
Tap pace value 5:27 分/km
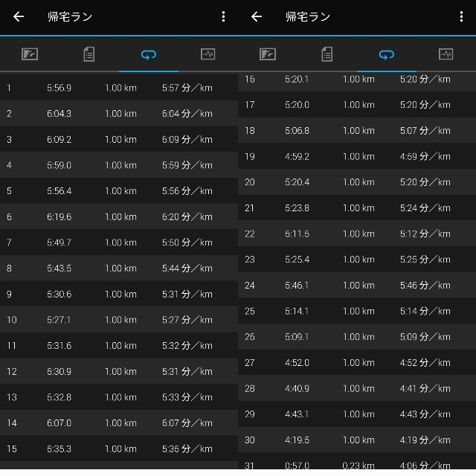[x=187, y=320]
